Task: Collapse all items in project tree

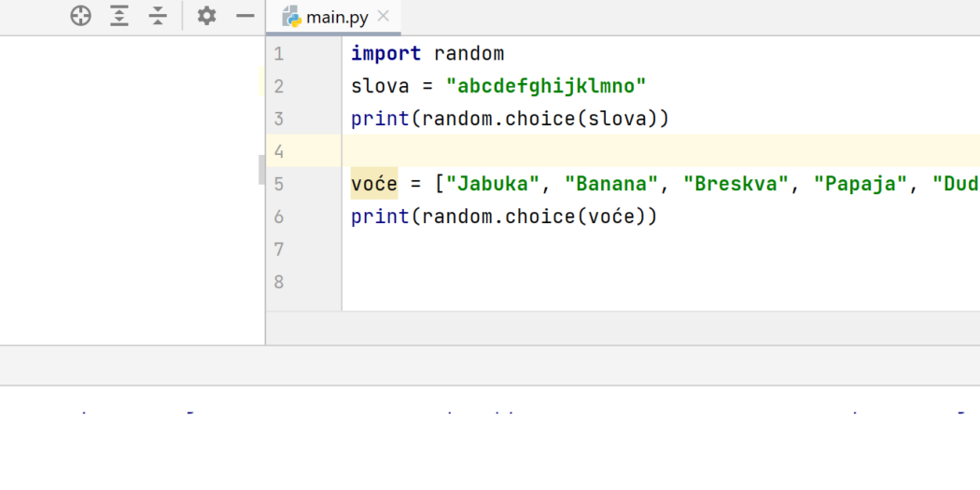Action: (158, 16)
